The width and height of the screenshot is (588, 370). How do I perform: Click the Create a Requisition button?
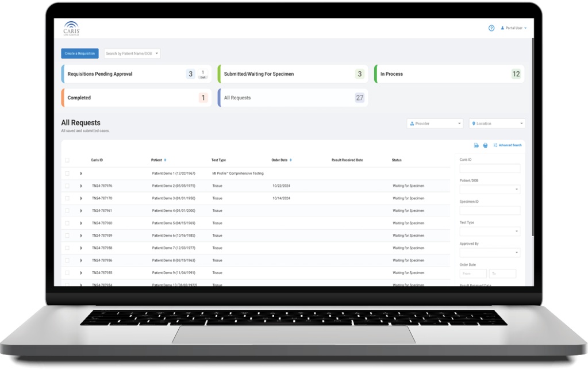[80, 53]
